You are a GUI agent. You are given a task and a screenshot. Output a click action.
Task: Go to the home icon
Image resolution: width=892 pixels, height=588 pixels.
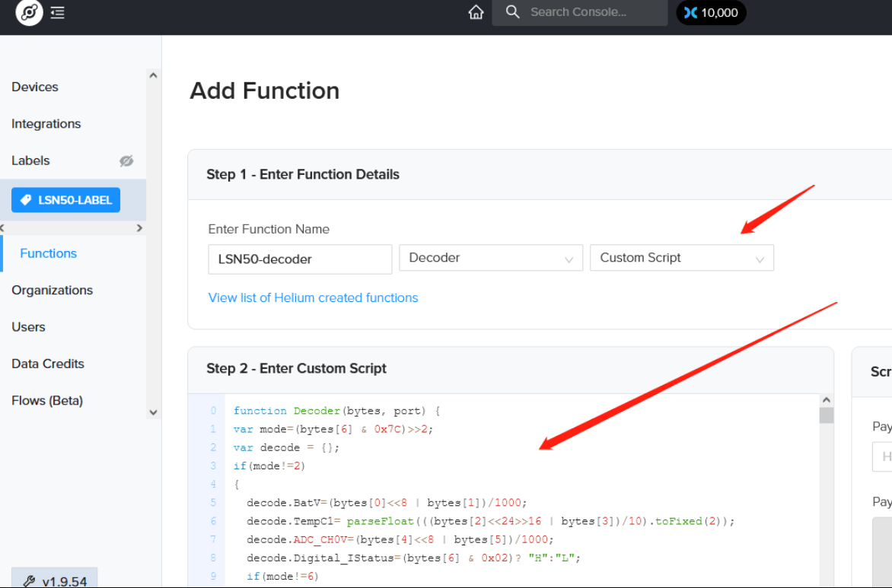(x=476, y=12)
